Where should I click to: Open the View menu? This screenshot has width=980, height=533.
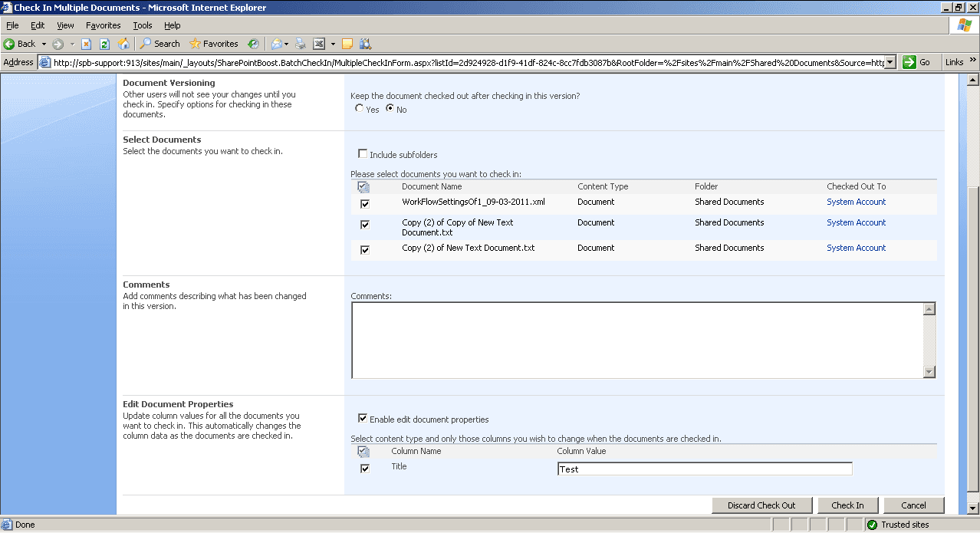(x=66, y=25)
